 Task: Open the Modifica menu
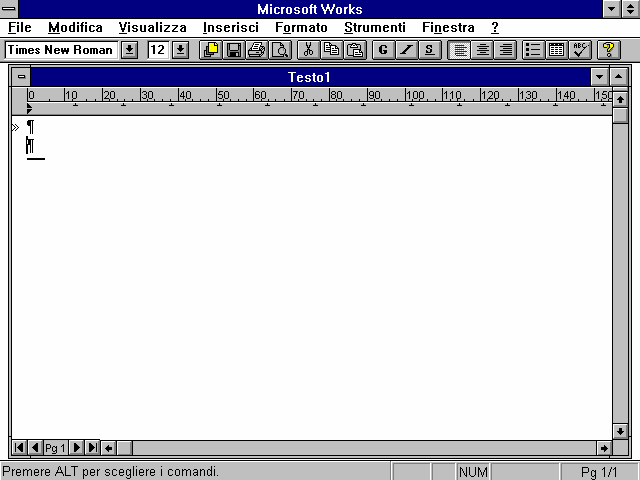point(76,28)
